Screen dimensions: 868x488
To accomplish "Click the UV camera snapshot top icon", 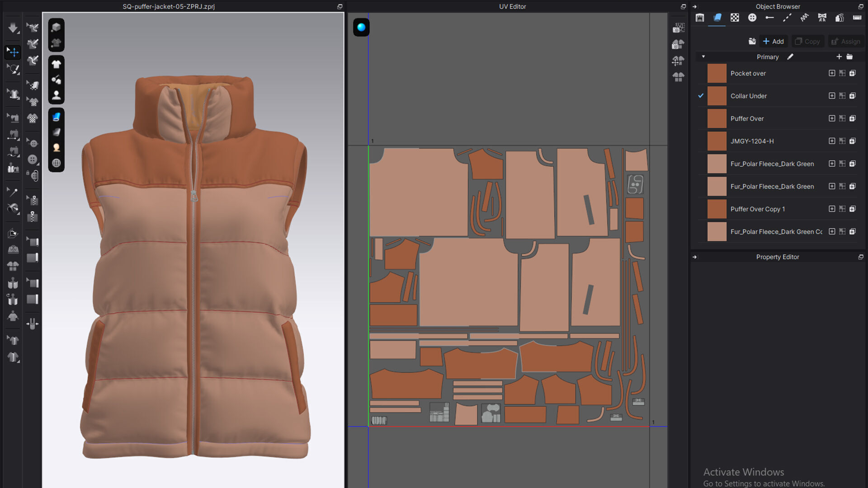I will coord(678,28).
